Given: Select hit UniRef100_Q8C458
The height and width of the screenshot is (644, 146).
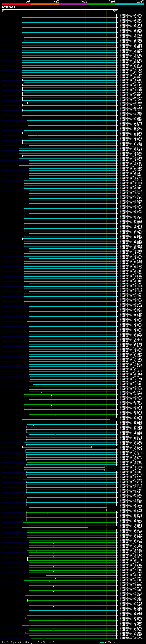Looking at the screenshot, I should tap(131, 510).
